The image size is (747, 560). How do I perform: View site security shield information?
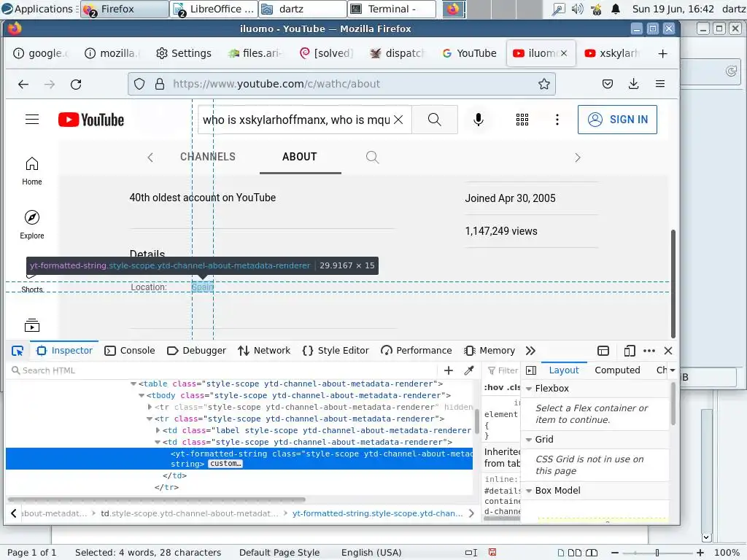tap(139, 85)
